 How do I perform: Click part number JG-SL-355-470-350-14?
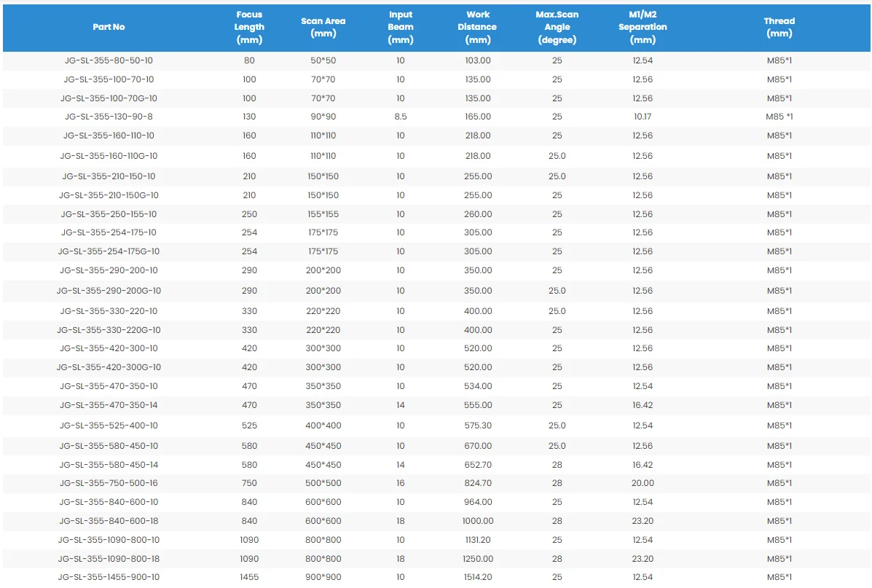(109, 405)
